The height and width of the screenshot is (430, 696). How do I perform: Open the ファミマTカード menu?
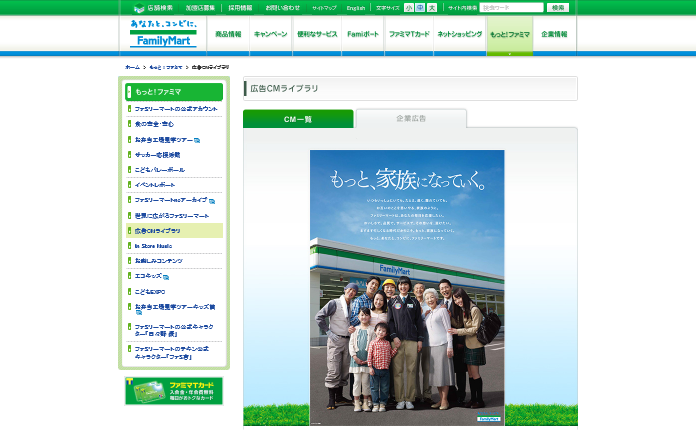(x=409, y=34)
